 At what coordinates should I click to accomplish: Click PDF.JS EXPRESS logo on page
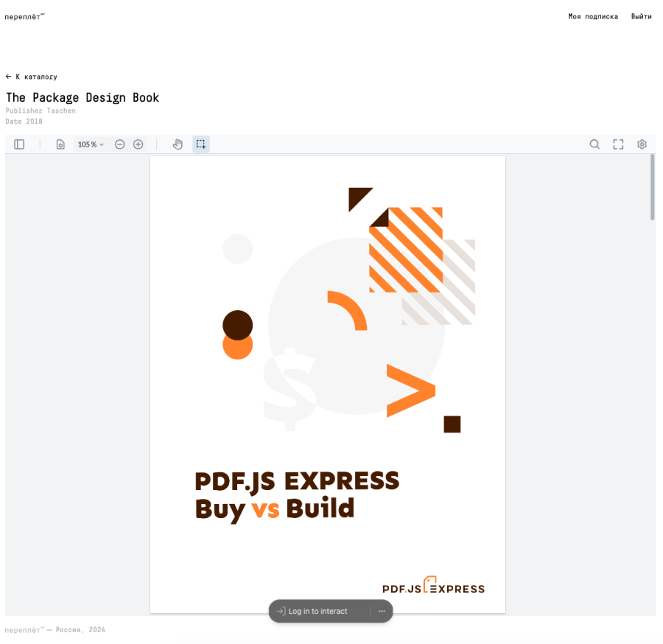pyautogui.click(x=433, y=585)
